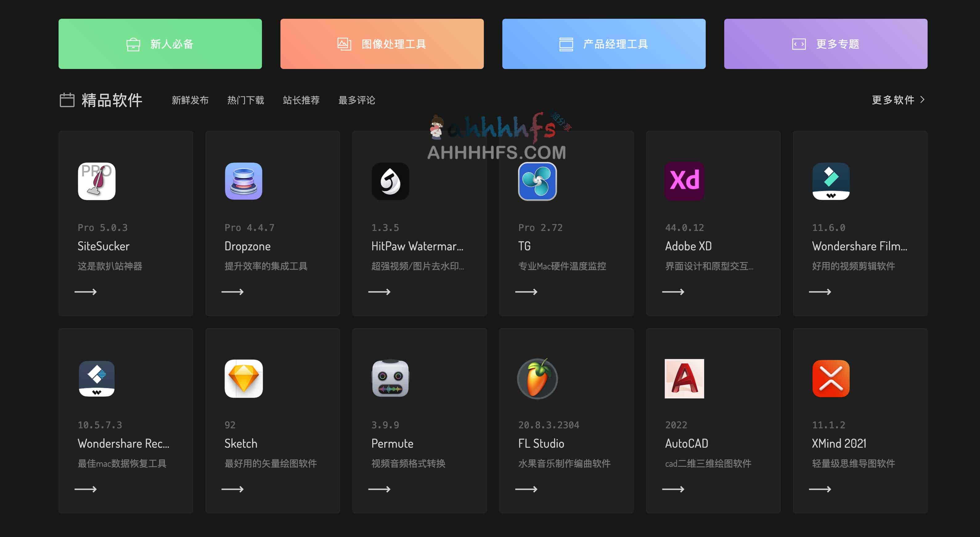The image size is (980, 537).
Task: Click the arrow on the TG card
Action: coord(526,292)
